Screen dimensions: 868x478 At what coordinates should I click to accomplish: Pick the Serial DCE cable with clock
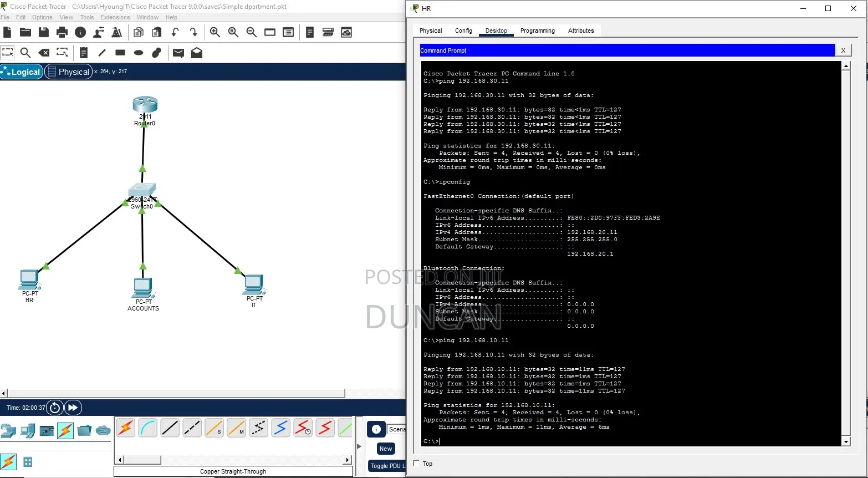click(303, 428)
